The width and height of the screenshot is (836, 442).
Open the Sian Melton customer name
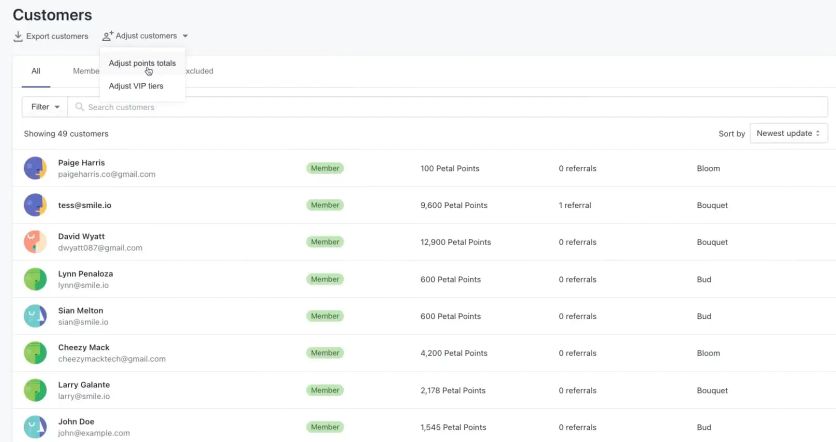click(81, 310)
